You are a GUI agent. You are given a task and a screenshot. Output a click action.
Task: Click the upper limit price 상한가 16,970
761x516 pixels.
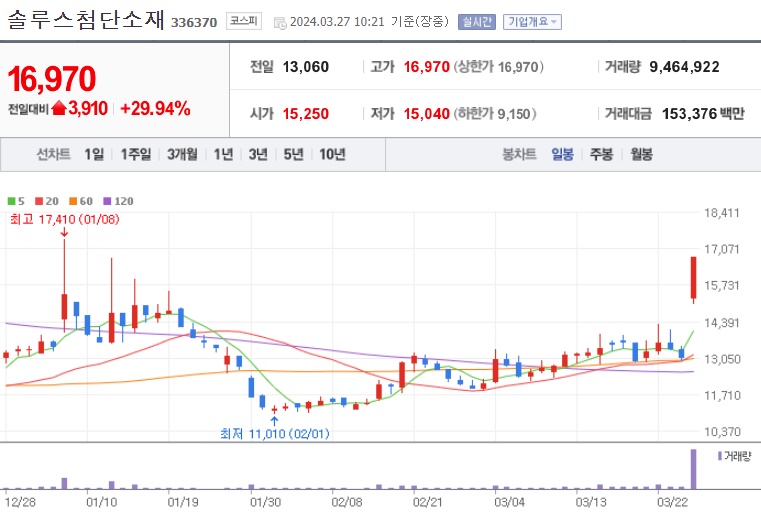[x=498, y=67]
